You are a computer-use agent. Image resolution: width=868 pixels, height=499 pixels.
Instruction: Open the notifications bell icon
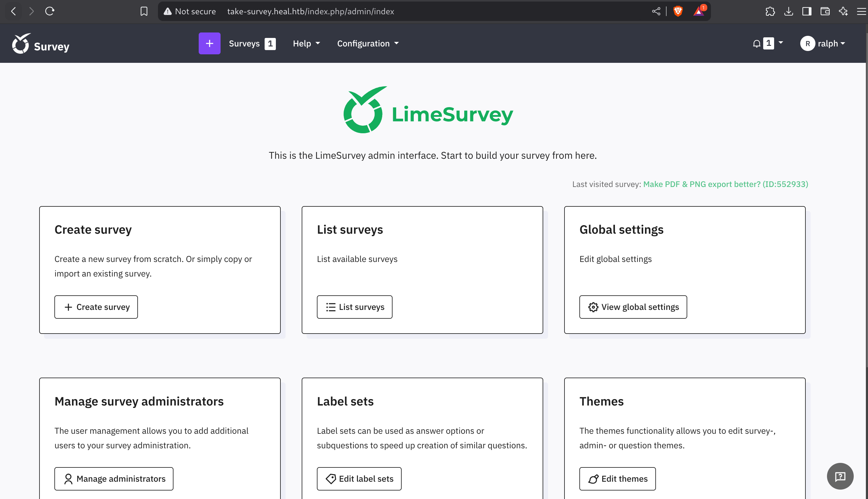pyautogui.click(x=756, y=43)
